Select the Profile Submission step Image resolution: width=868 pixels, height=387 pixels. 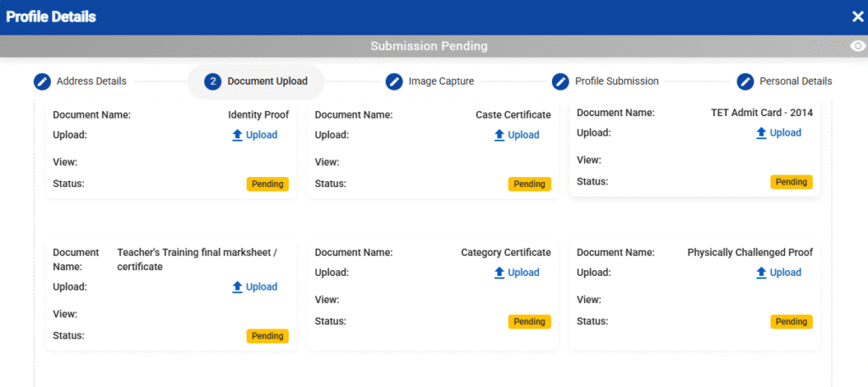pos(616,81)
